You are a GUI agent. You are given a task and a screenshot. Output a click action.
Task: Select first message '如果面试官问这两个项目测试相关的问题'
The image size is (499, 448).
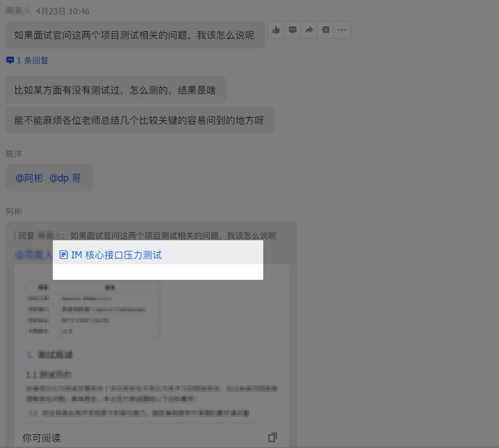coord(135,35)
